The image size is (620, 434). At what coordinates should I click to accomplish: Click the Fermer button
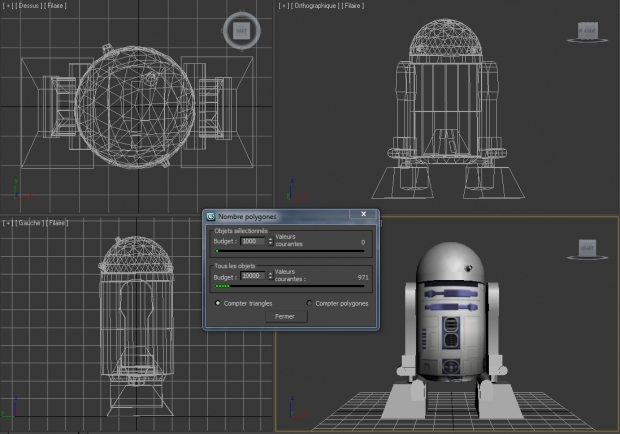[x=286, y=317]
